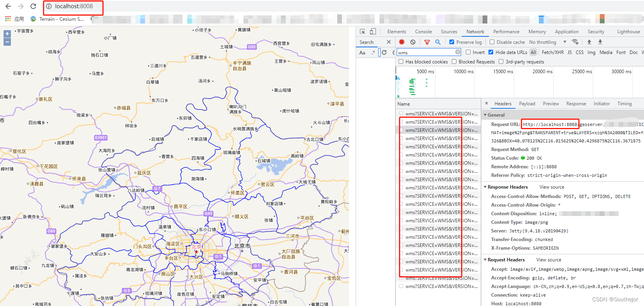This screenshot has width=644, height=306.
Task: Open Terrain - Cesium bookmark
Action: [x=57, y=19]
